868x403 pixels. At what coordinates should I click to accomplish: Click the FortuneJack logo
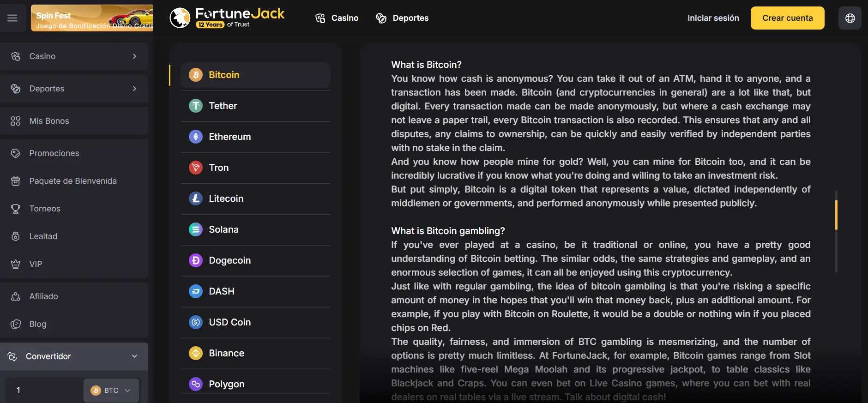227,18
